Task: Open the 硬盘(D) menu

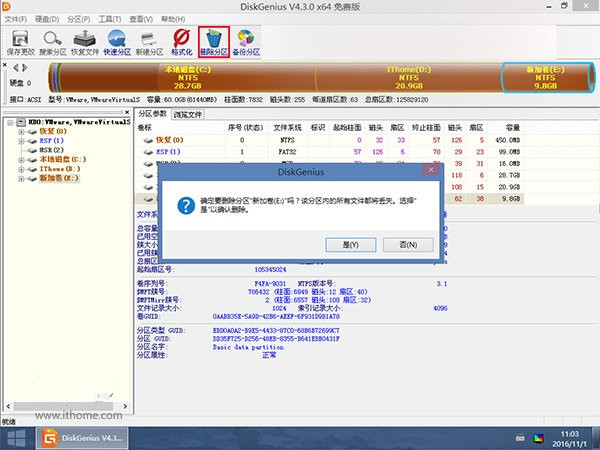Action: point(45,19)
